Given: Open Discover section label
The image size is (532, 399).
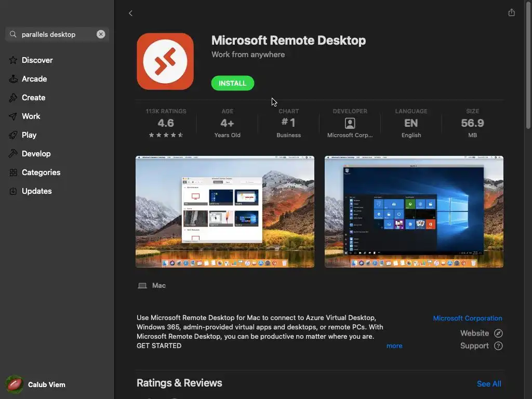Looking at the screenshot, I should point(37,60).
